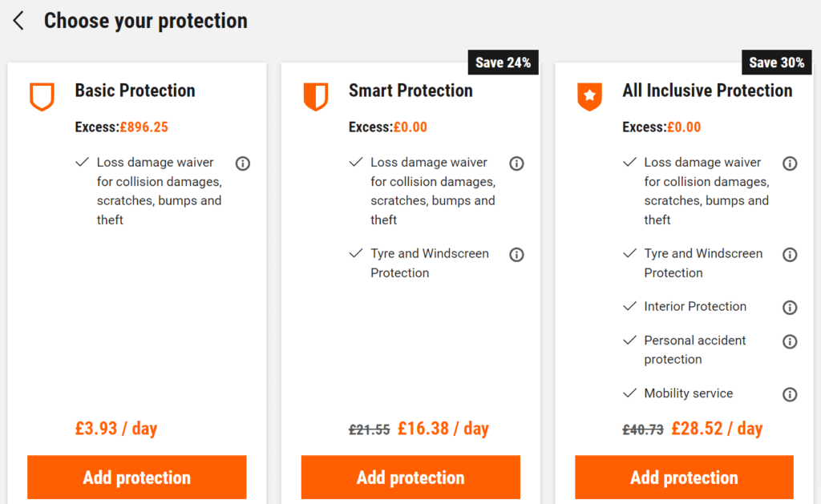Open info for All Inclusive loss damage waiver

[790, 163]
